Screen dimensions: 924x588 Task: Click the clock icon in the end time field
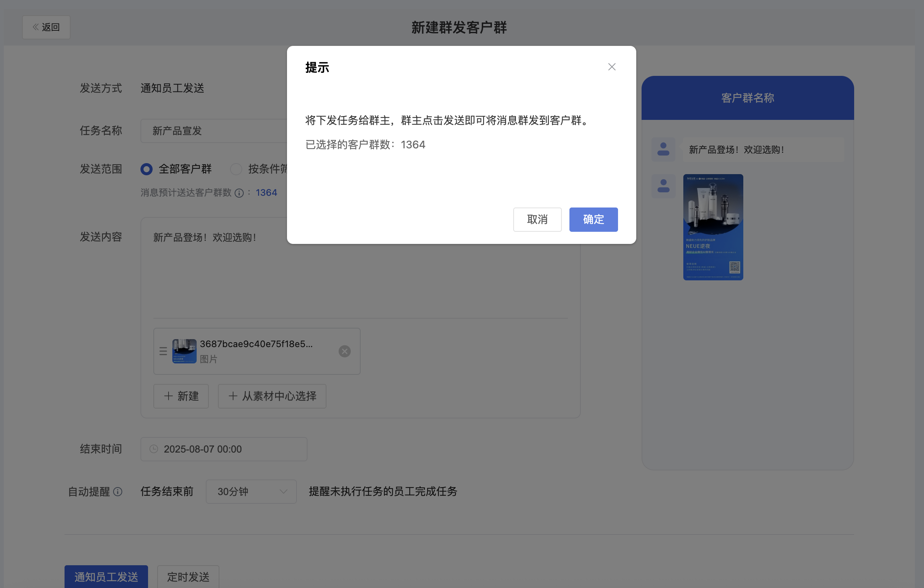click(153, 449)
